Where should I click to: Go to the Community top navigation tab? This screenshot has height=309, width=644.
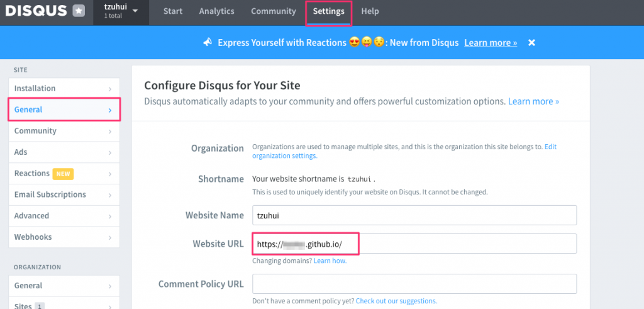point(274,11)
